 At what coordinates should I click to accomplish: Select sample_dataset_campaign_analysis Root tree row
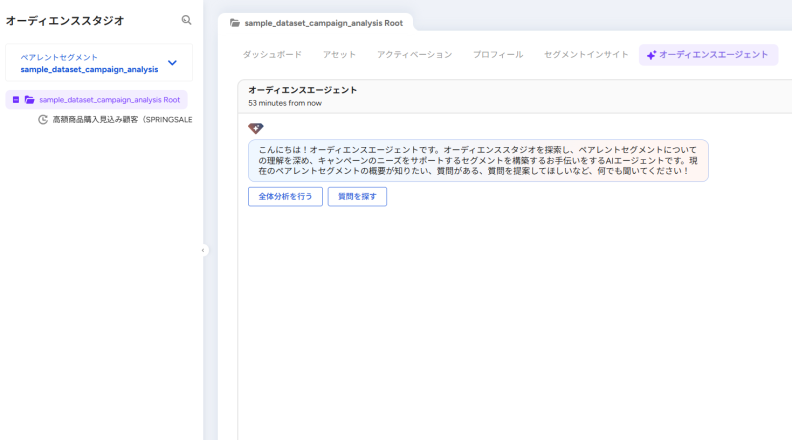click(x=96, y=100)
